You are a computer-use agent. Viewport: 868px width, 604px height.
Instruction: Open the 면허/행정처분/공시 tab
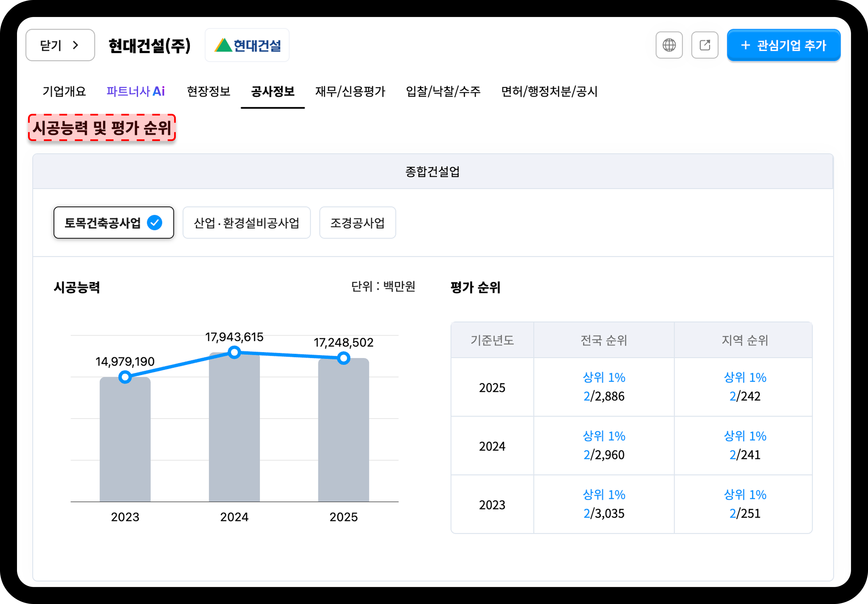[x=549, y=91]
